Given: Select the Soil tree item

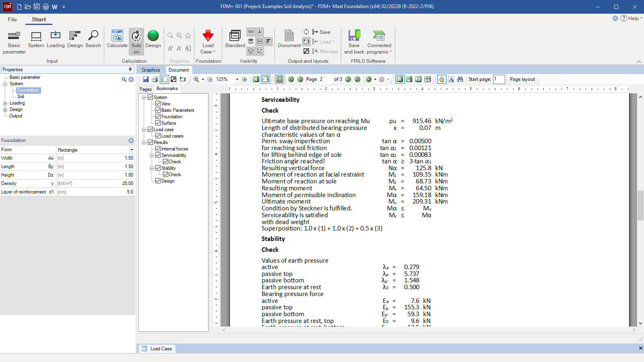Looking at the screenshot, I should pos(21,97).
